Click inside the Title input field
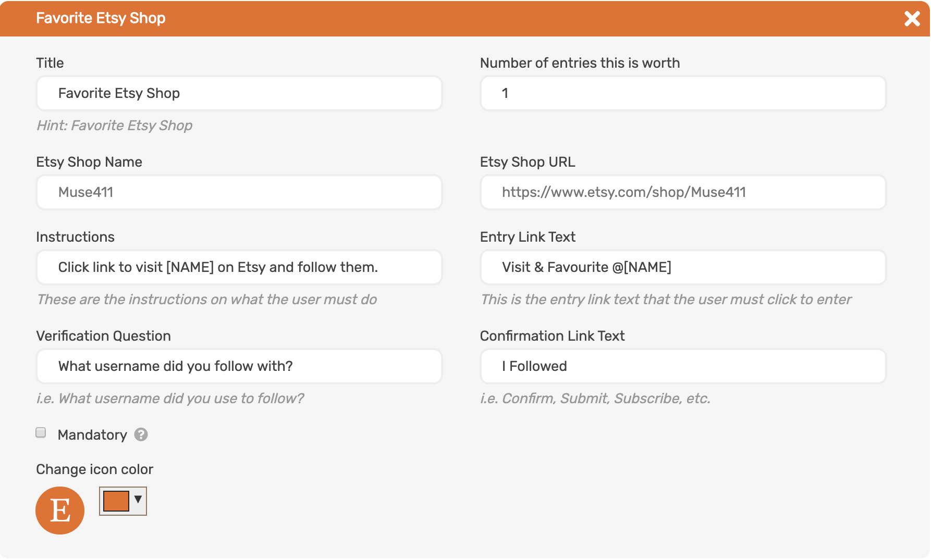Viewport: 931px width, 560px height. pyautogui.click(x=239, y=93)
